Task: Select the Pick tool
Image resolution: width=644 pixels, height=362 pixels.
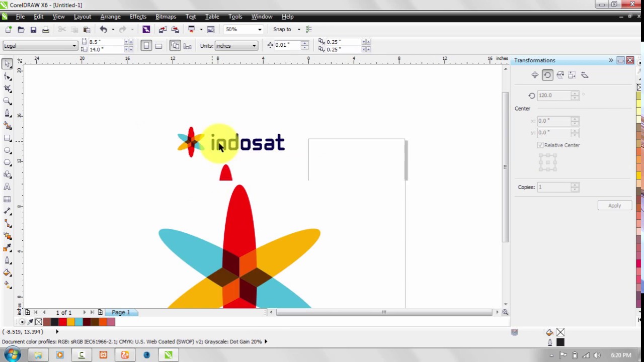Action: point(7,64)
